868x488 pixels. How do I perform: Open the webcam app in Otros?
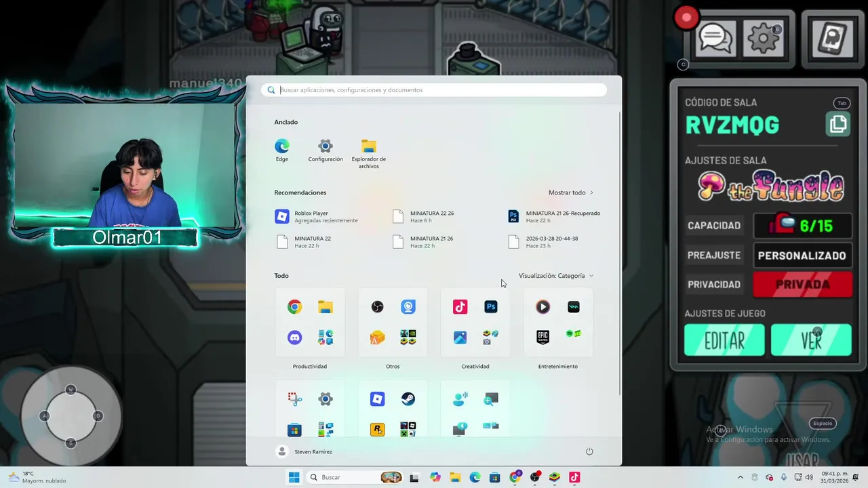pyautogui.click(x=408, y=307)
